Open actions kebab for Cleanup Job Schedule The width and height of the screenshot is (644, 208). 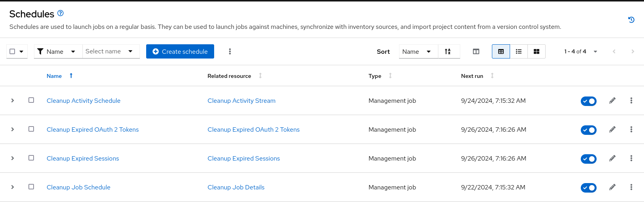[631, 187]
